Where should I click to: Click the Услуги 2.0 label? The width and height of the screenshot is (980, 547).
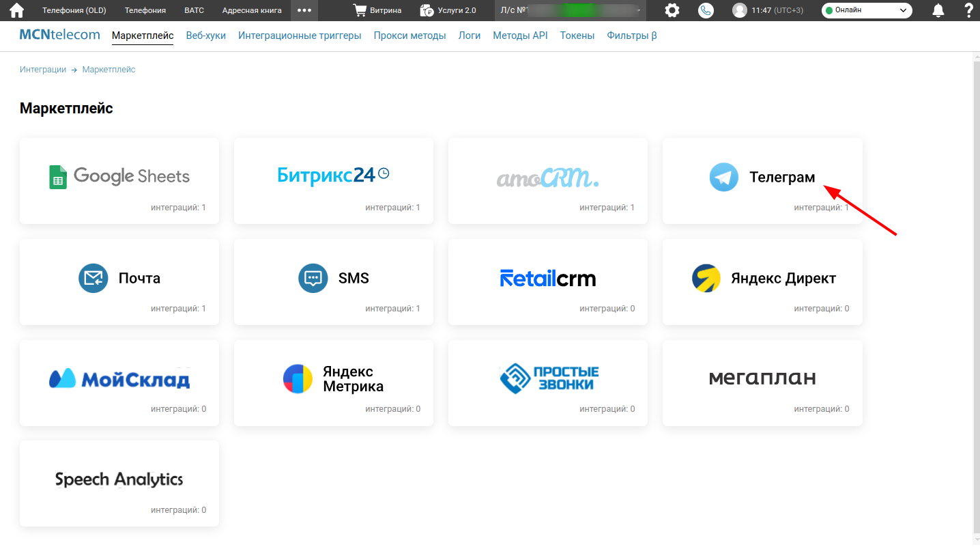[457, 10]
